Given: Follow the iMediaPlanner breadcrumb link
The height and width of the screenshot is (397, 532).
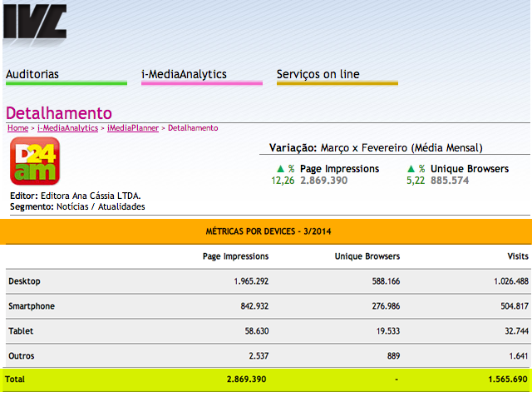Looking at the screenshot, I should point(133,128).
